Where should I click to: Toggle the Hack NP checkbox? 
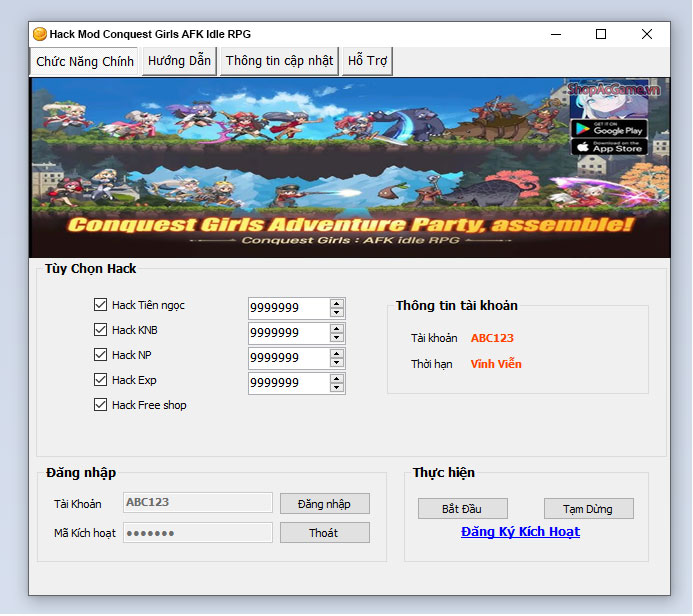coord(100,355)
